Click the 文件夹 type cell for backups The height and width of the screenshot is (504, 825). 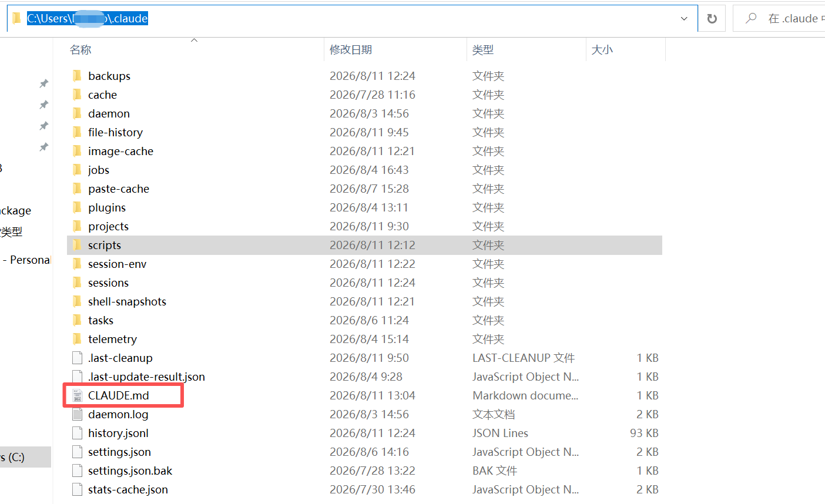coord(488,76)
